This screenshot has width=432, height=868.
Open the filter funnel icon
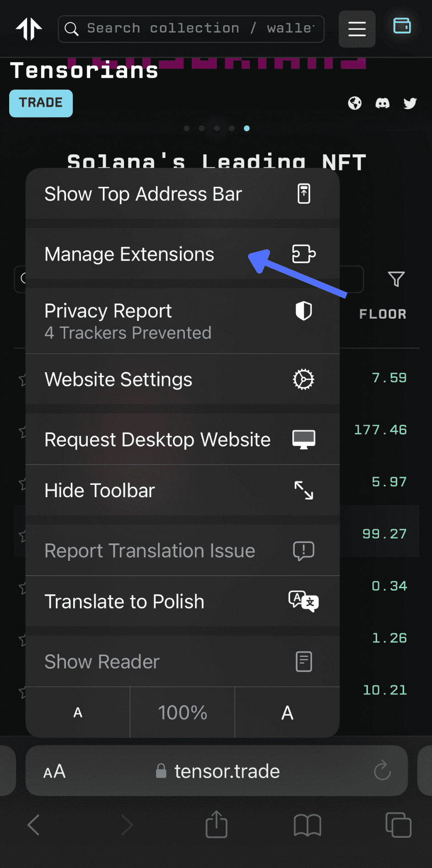396,279
